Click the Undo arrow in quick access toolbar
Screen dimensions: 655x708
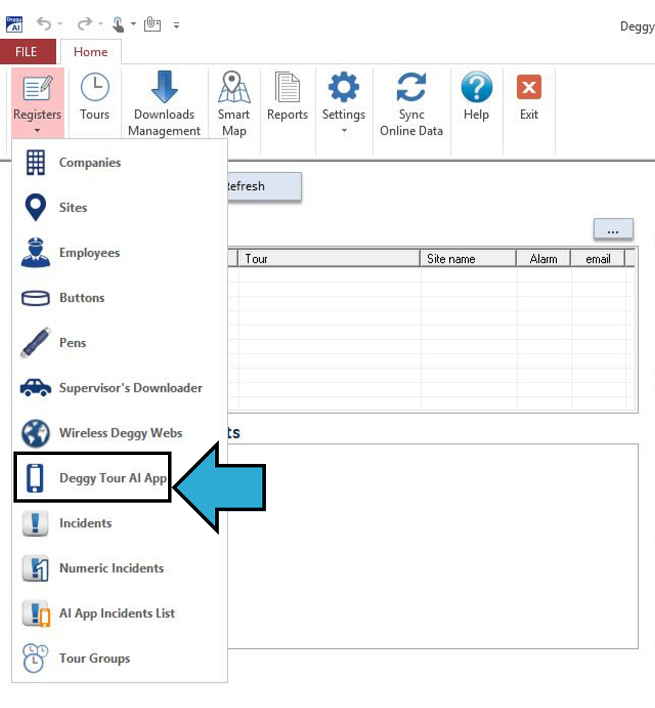44,23
